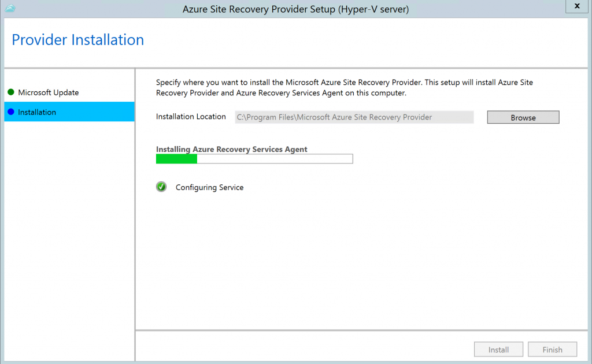
Task: Click the blue dot beside Installation
Action: point(11,112)
